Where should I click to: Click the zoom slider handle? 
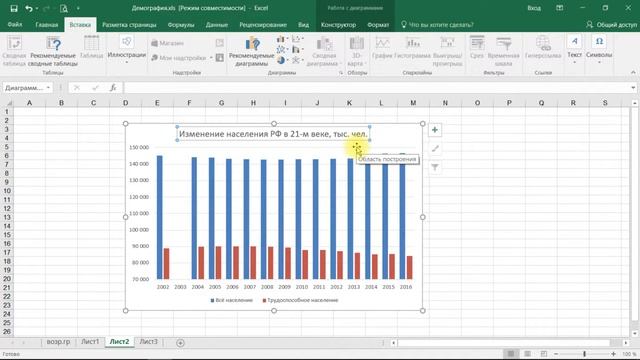[x=584, y=354]
